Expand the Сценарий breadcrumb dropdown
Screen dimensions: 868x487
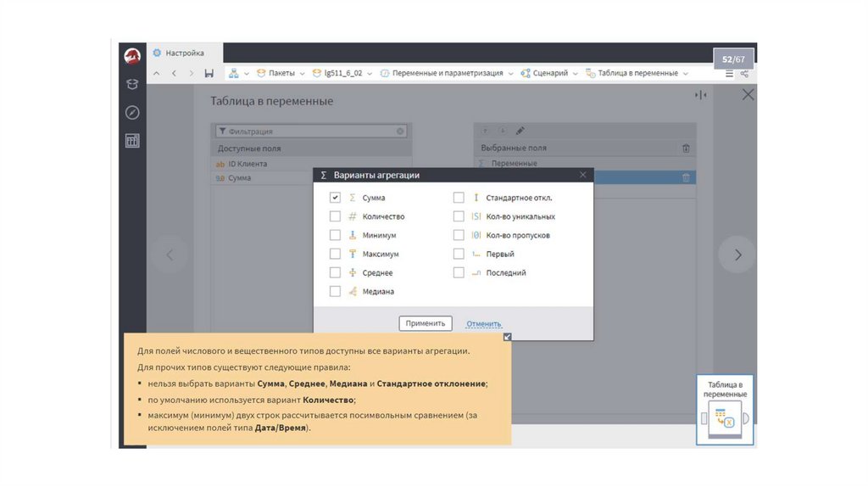tap(575, 74)
